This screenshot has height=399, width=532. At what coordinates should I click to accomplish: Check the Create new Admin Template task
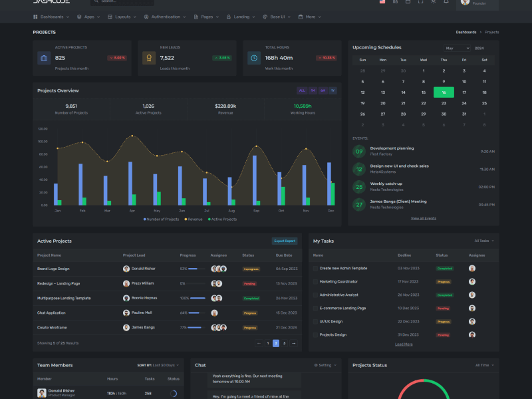[316, 268]
